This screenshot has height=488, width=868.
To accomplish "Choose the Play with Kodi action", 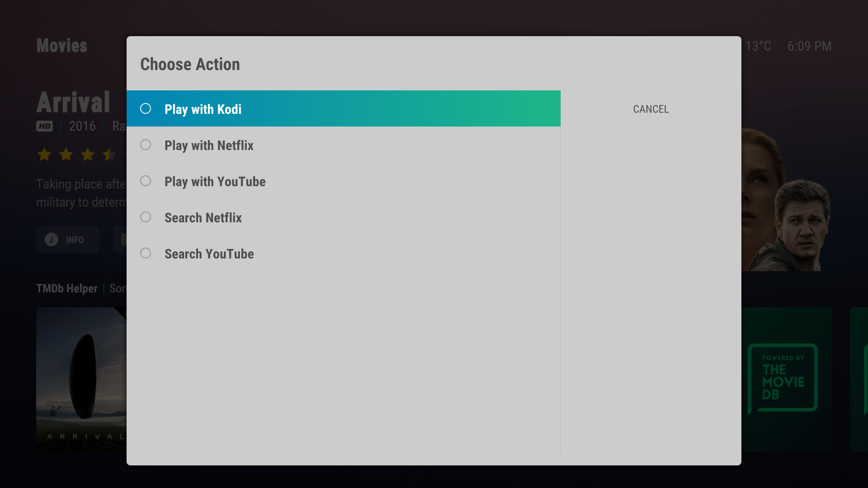I will click(344, 108).
